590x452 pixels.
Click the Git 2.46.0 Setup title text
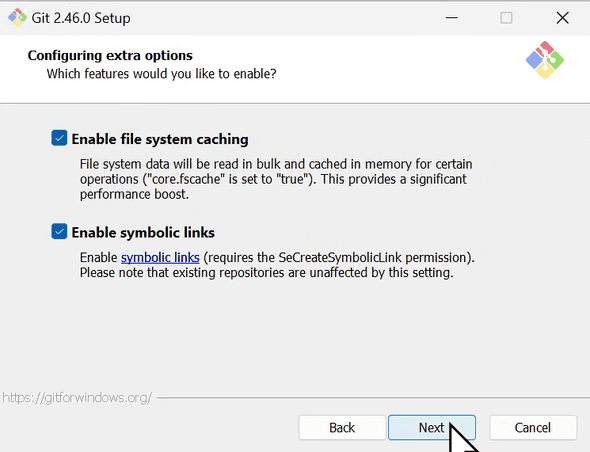81,18
